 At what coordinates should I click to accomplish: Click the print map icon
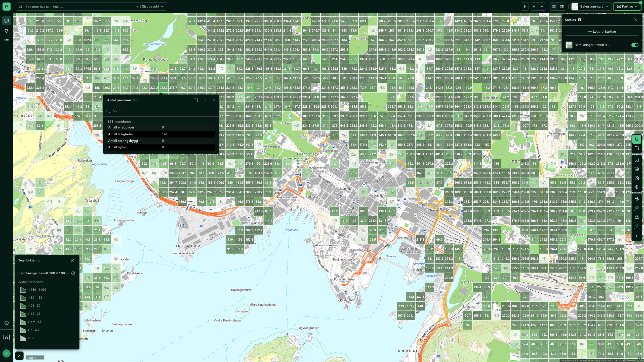(637, 169)
